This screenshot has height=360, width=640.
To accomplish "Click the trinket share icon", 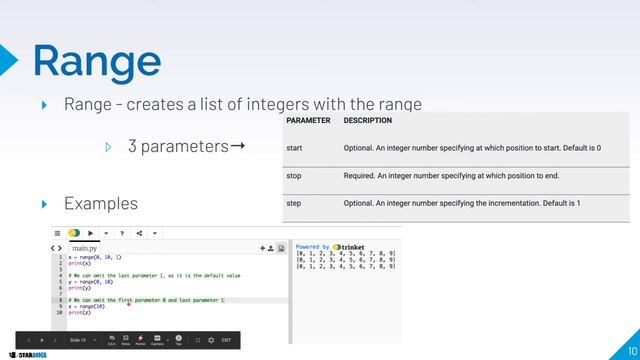I will 139,233.
